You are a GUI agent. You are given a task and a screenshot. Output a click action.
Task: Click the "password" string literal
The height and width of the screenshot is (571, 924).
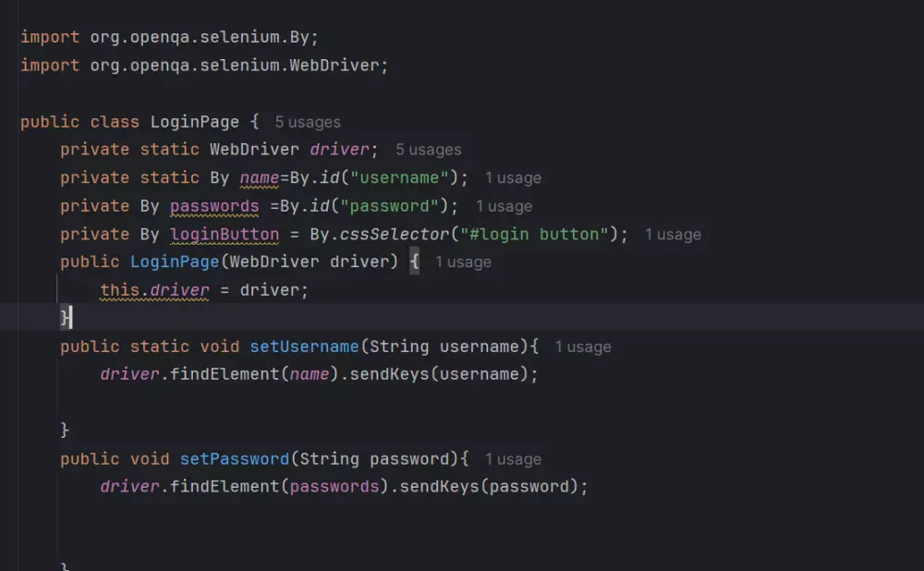pyautogui.click(x=390, y=206)
